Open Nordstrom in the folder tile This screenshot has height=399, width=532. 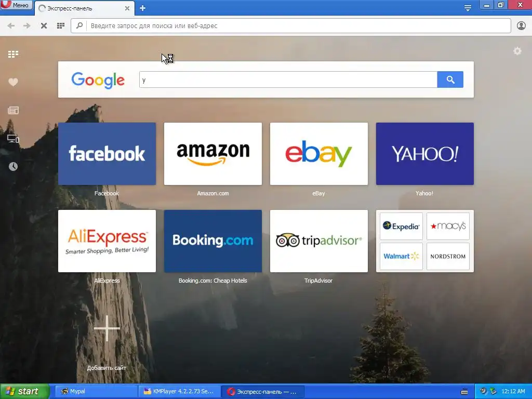448,256
